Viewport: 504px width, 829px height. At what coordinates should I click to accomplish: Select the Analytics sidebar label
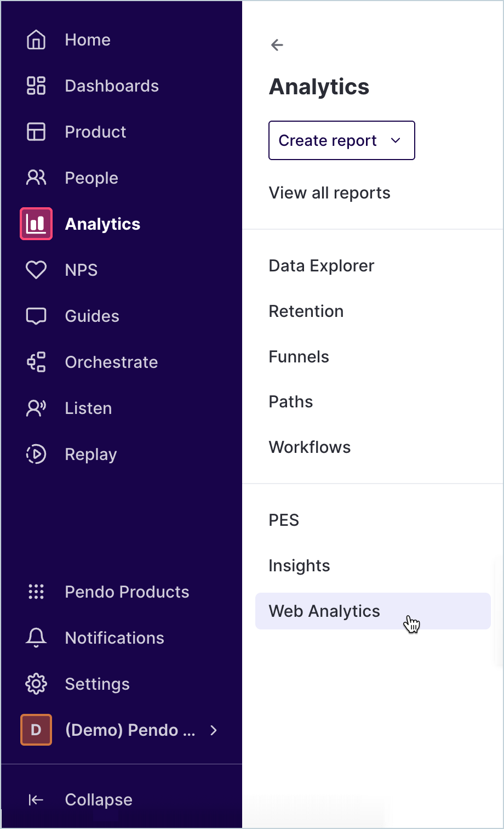pyautogui.click(x=102, y=224)
